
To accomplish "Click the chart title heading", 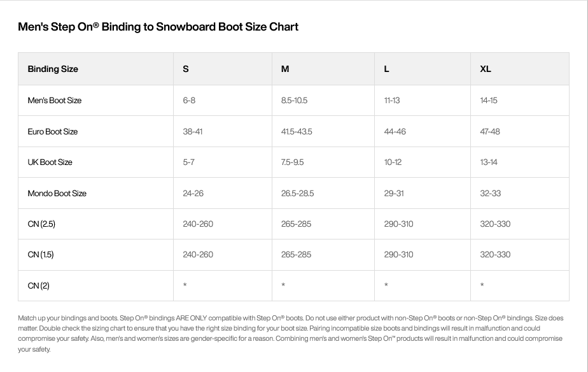I will tap(158, 27).
